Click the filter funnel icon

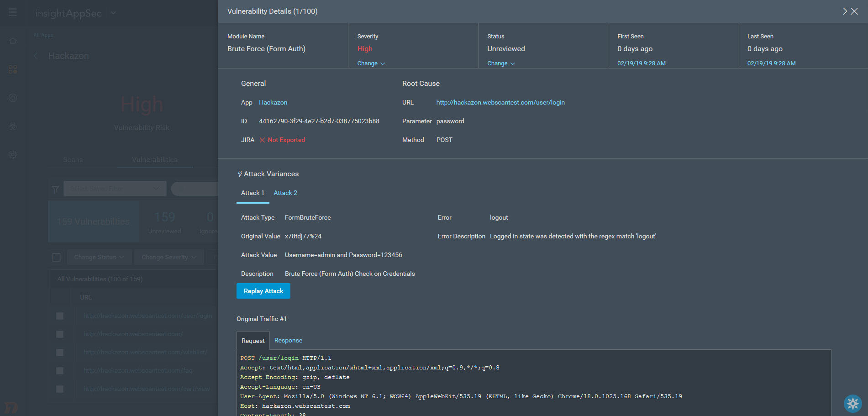point(56,189)
